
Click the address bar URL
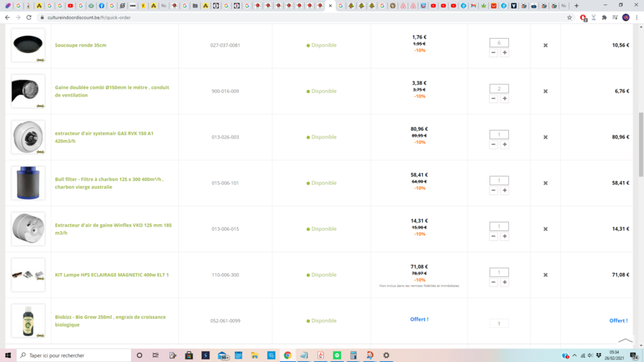pyautogui.click(x=89, y=17)
